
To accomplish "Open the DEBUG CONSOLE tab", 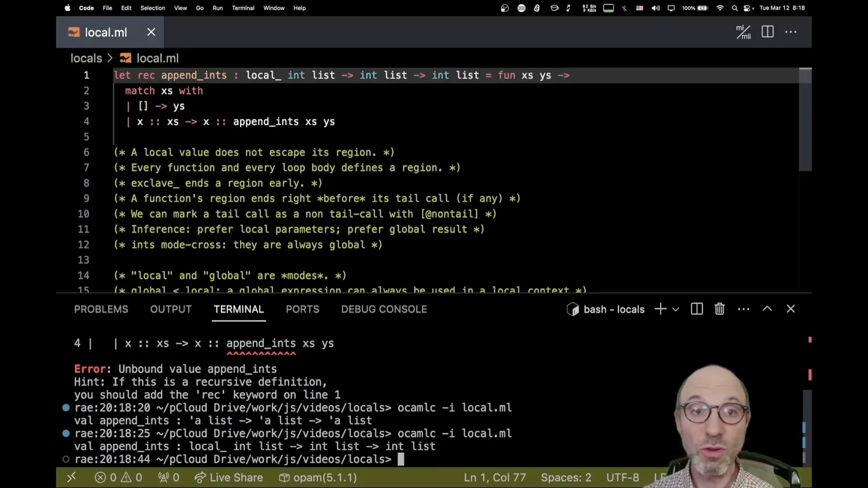I will coord(384,309).
